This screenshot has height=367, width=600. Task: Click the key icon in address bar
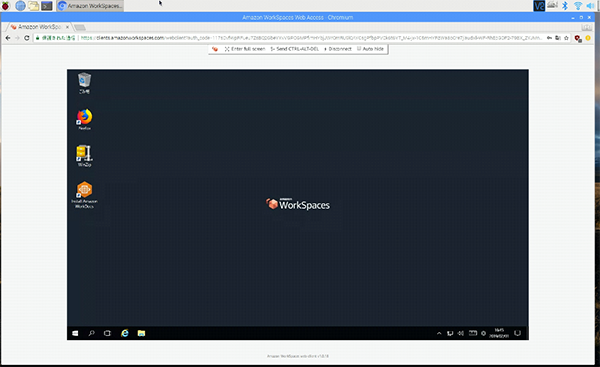(x=549, y=38)
